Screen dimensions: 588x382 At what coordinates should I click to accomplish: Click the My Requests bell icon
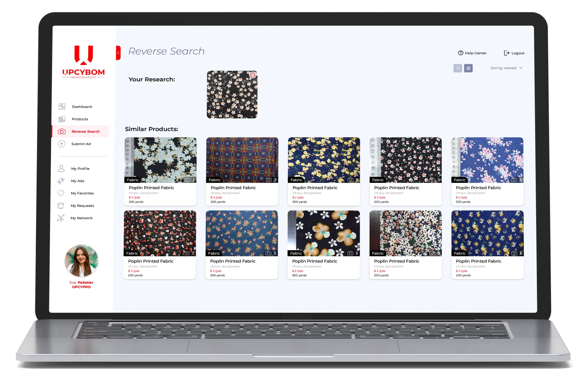coord(61,206)
